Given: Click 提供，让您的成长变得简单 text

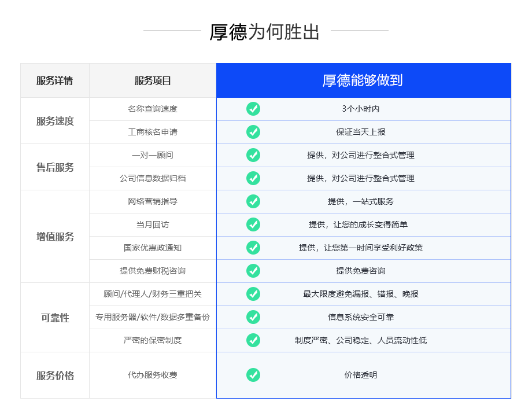Looking at the screenshot, I should (358, 224).
